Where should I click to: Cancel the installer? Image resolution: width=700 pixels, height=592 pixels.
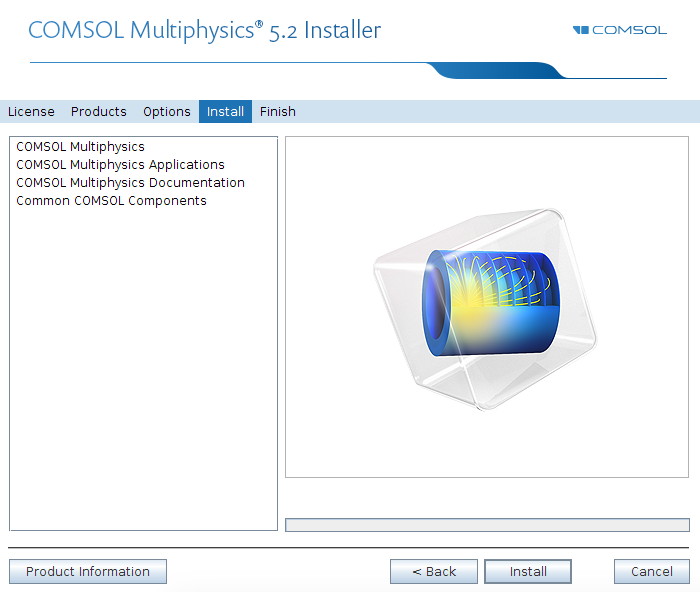(x=652, y=571)
